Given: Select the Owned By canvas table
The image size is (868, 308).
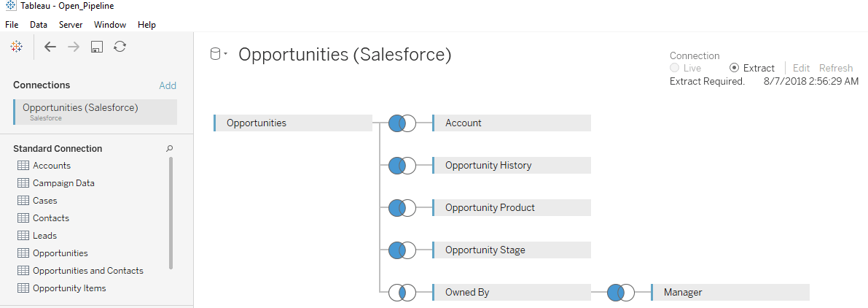Looking at the screenshot, I should [x=512, y=293].
